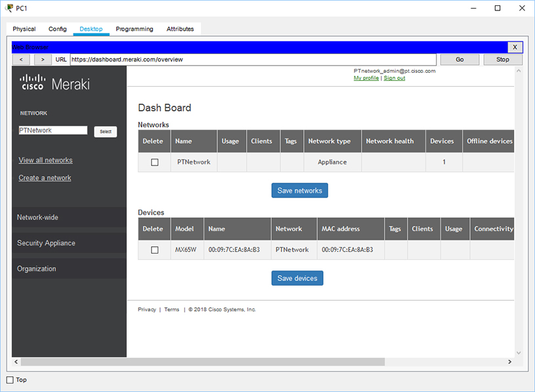The image size is (535, 392).
Task: Click the Network health column header
Action: [x=393, y=141]
